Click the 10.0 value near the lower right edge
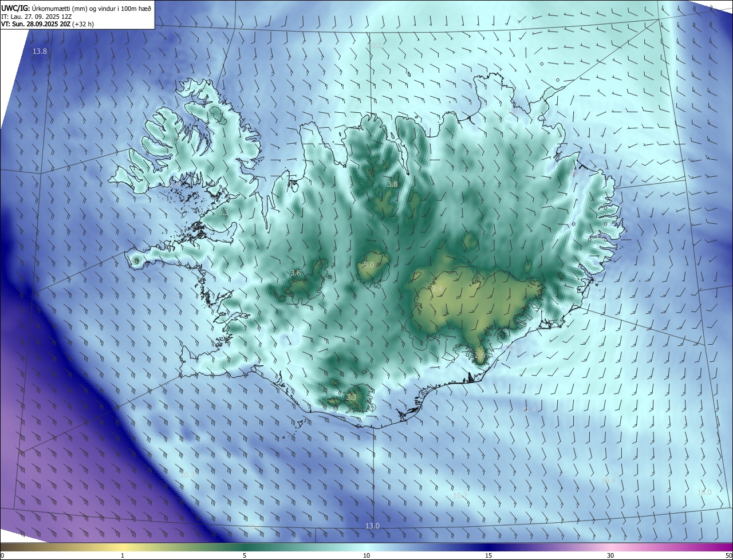The image size is (733, 560). point(704,492)
